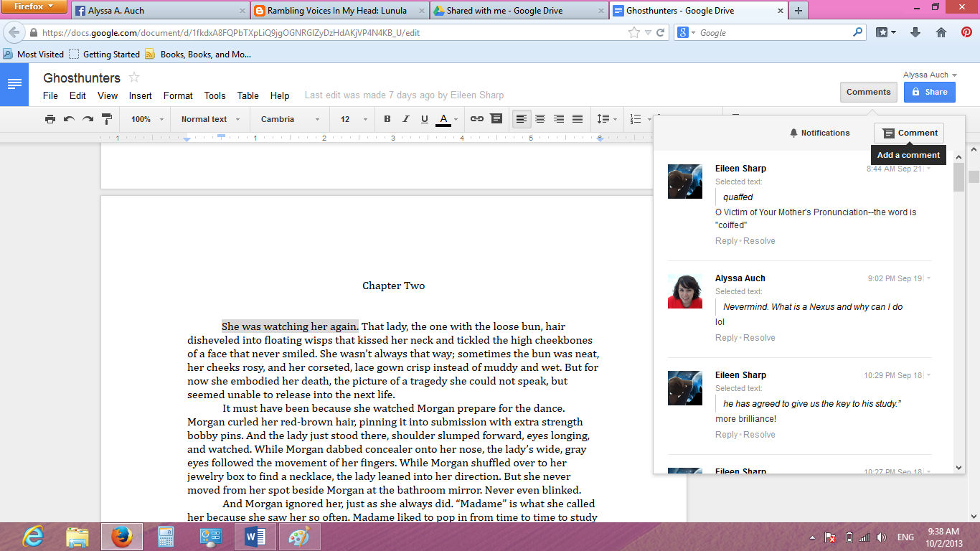The width and height of the screenshot is (980, 551).
Task: Click the volume speaker tray icon
Action: 882,537
